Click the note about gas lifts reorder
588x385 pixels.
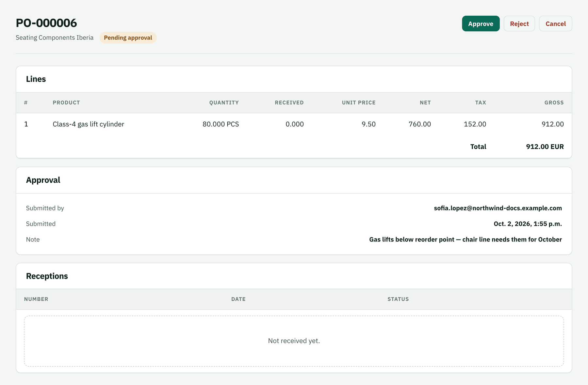point(465,240)
